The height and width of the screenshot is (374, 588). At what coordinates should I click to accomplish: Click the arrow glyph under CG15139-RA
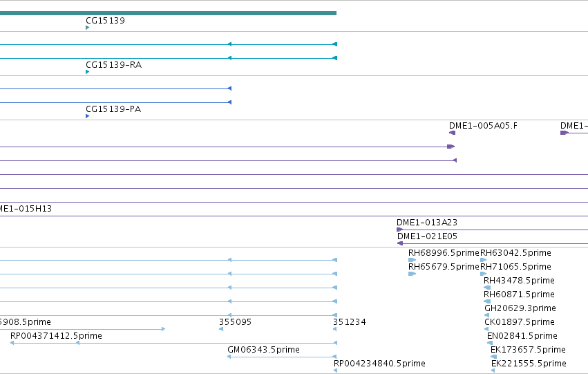[x=87, y=72]
